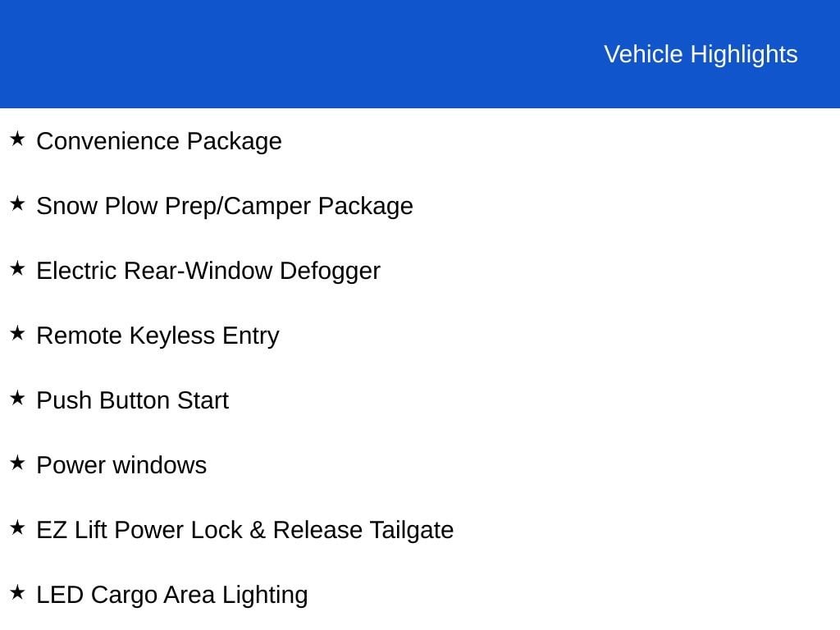Click EZ Lift Power Lock & Release Tailgate

pyautogui.click(x=244, y=531)
